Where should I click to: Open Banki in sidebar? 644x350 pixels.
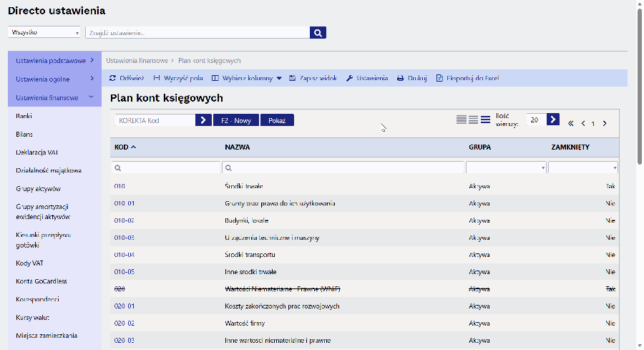[24, 116]
